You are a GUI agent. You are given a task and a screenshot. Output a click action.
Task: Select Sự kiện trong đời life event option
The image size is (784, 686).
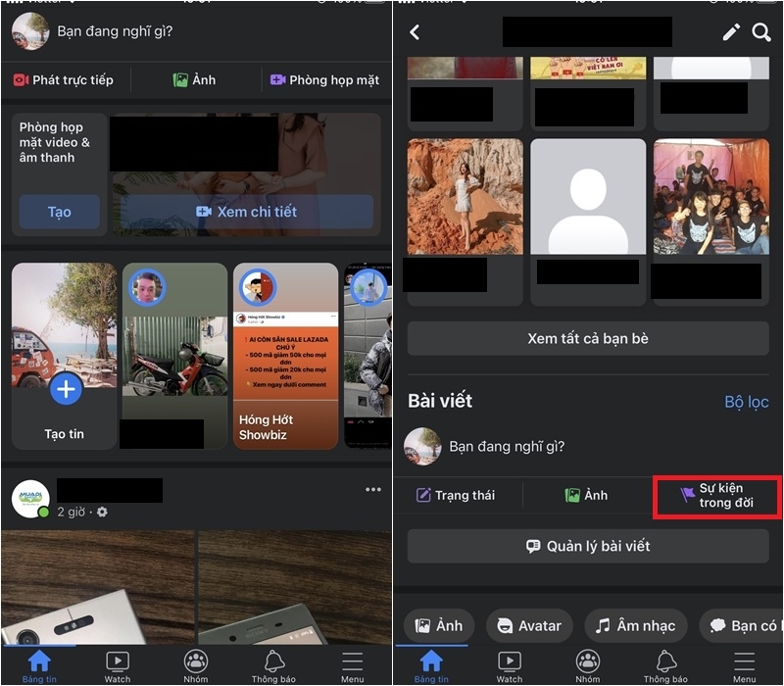(x=716, y=495)
